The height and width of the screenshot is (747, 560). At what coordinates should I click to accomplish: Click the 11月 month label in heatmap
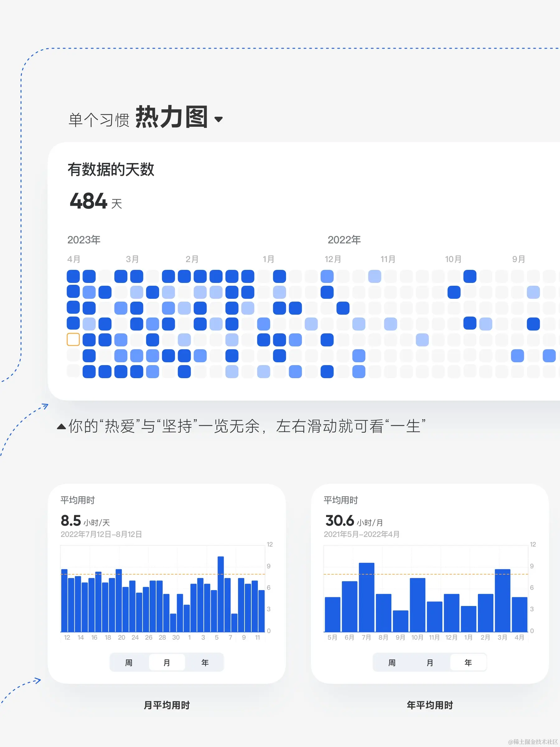[388, 259]
